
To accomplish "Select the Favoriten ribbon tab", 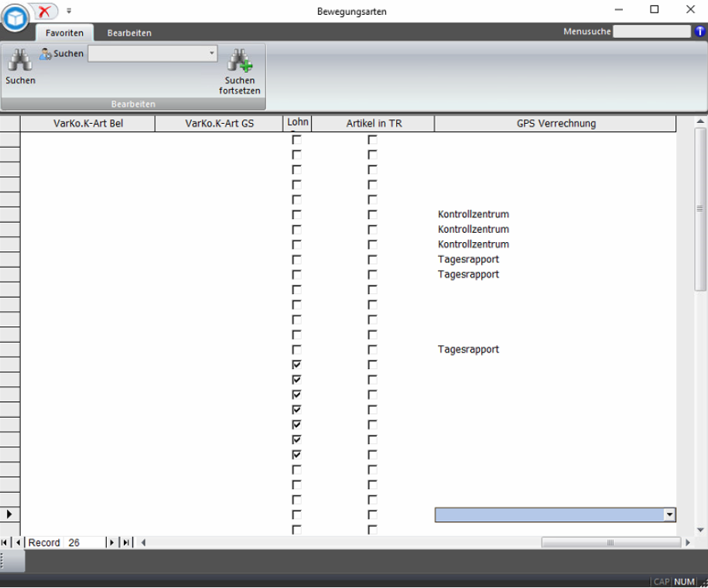I will [x=64, y=33].
